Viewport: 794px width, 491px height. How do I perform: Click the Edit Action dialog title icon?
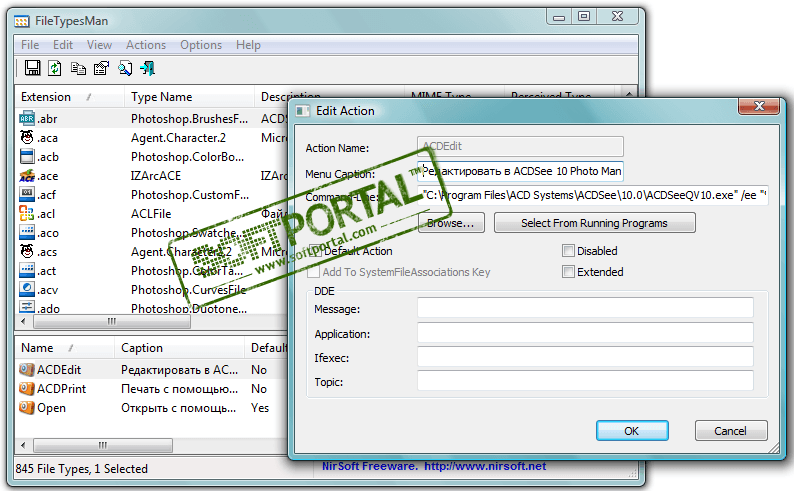coord(303,111)
